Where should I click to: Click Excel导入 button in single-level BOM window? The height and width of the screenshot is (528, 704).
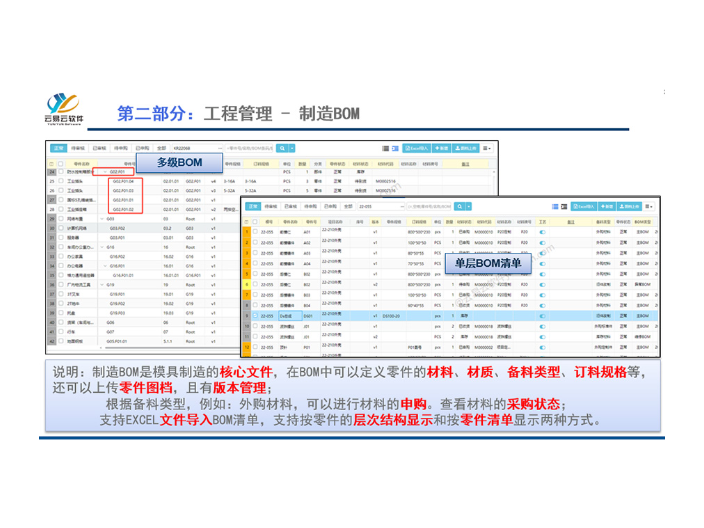[583, 207]
